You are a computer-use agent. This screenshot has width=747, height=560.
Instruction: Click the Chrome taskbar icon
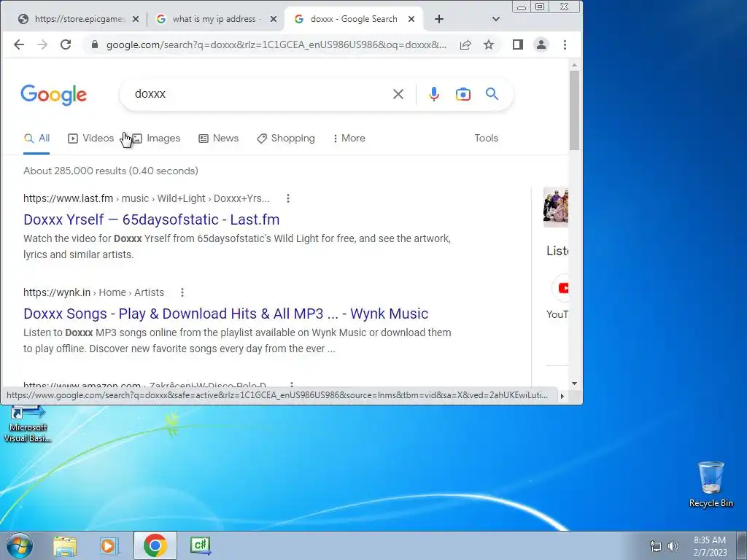tap(155, 545)
